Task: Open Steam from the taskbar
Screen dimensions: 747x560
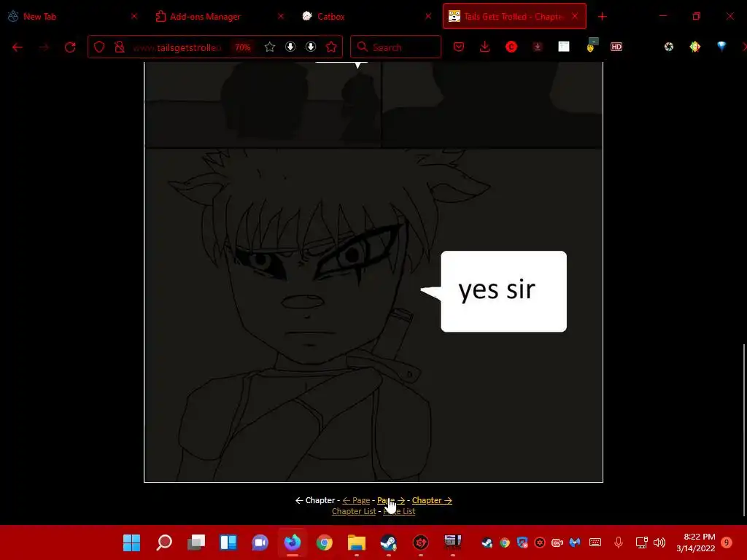Action: click(388, 542)
